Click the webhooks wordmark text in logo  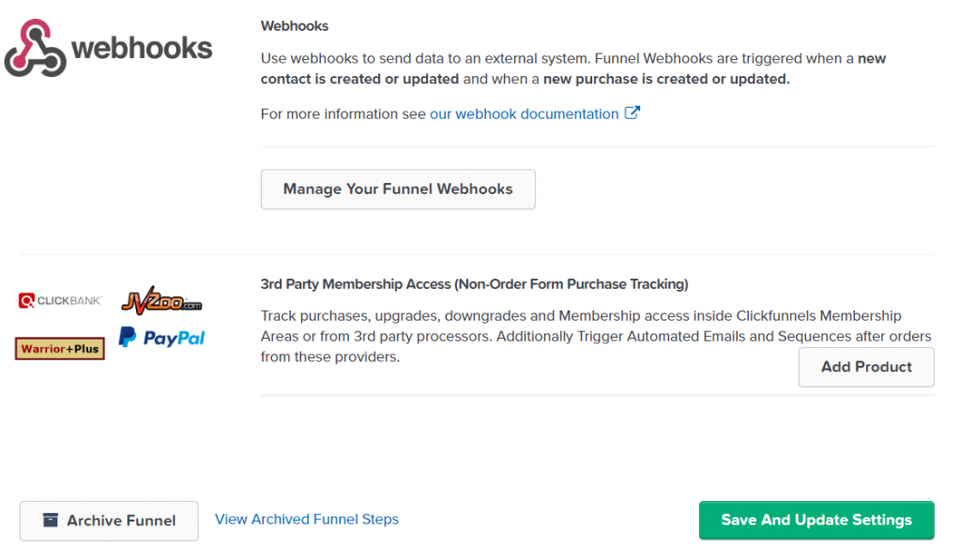tap(142, 49)
